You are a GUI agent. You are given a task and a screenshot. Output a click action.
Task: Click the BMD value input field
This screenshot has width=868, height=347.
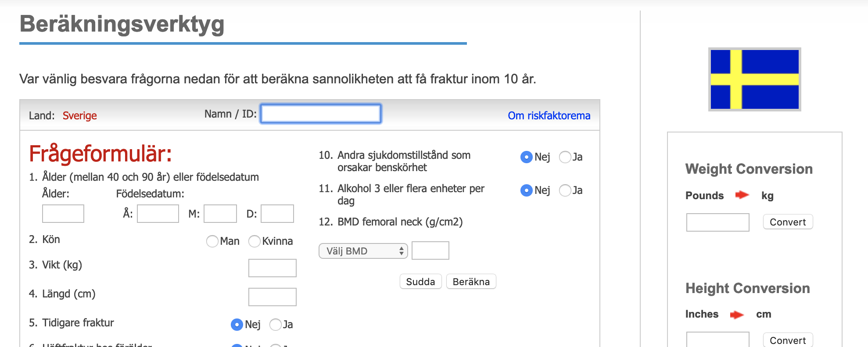click(430, 250)
